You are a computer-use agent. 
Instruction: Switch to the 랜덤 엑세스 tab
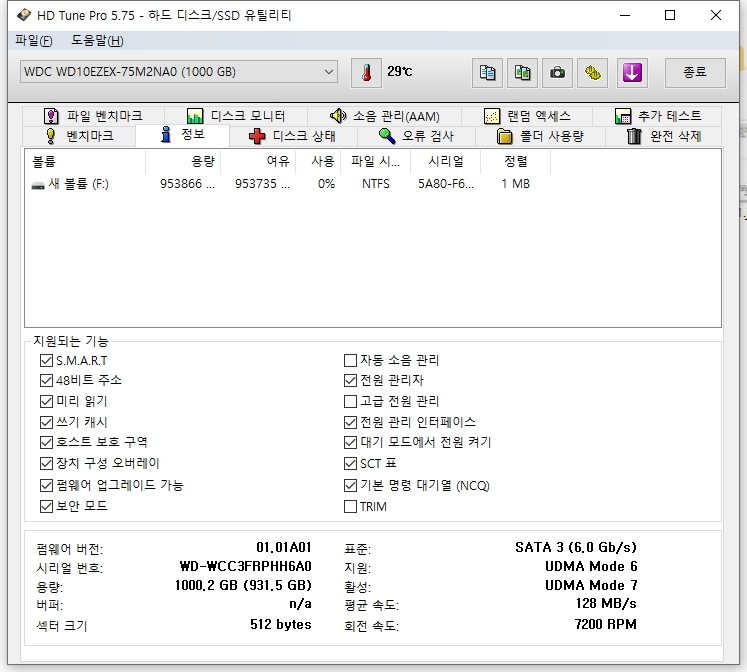(x=526, y=116)
